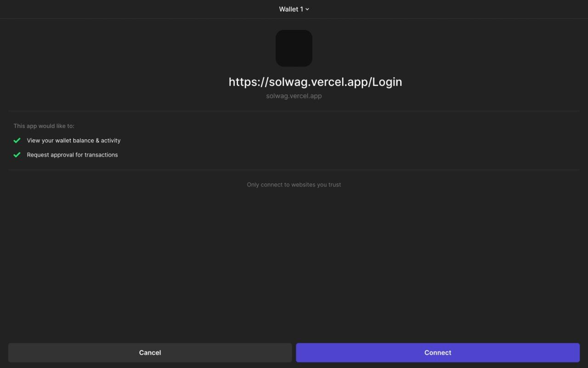Screen dimensions: 588x368
Task: Click the solwag.vercel.app domain subtitle
Action: point(294,96)
